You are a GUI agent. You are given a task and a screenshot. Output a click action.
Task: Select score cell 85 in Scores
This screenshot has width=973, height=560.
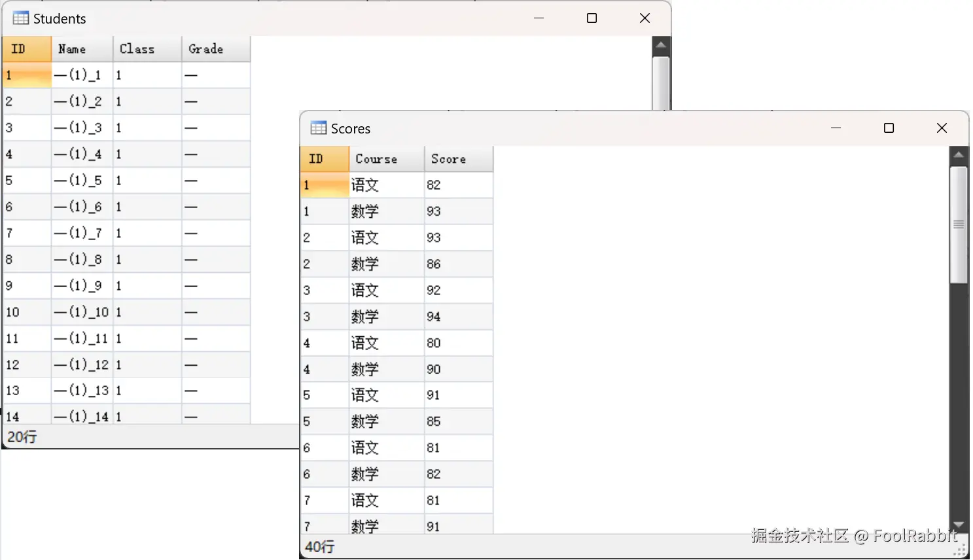pyautogui.click(x=459, y=421)
